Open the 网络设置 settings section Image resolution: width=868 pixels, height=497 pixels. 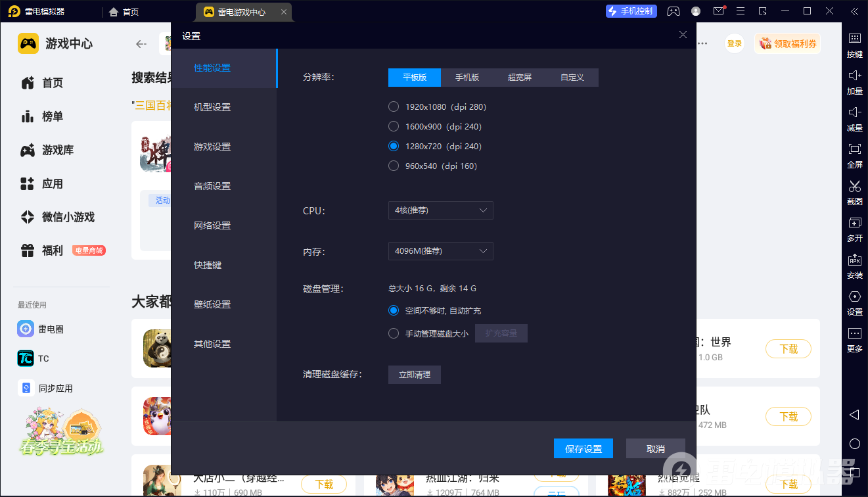(x=224, y=226)
